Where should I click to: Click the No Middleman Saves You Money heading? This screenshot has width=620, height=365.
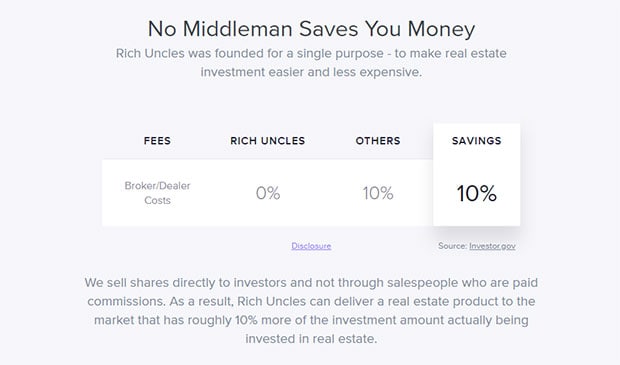pyautogui.click(x=311, y=29)
